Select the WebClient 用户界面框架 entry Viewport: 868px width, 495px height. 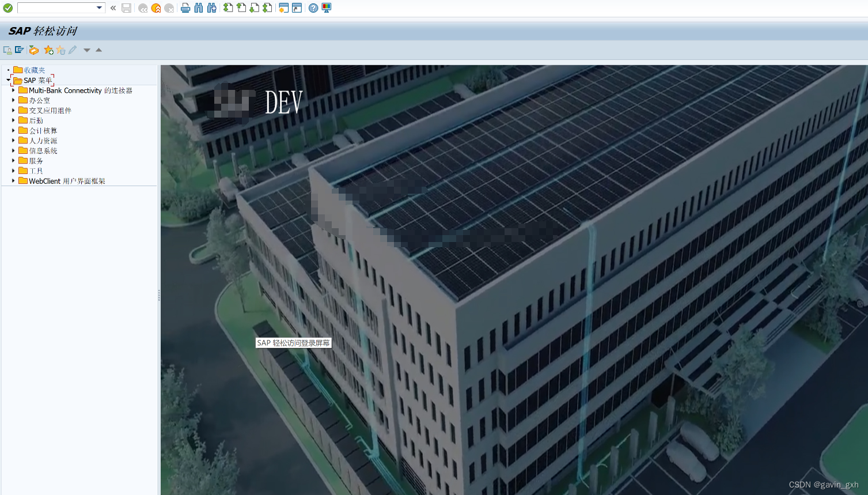[x=62, y=181]
